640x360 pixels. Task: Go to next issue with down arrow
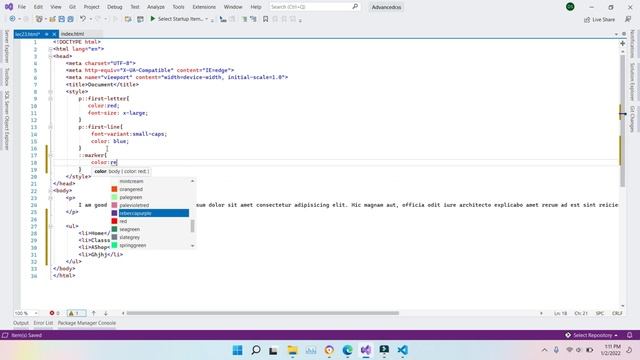(106, 313)
